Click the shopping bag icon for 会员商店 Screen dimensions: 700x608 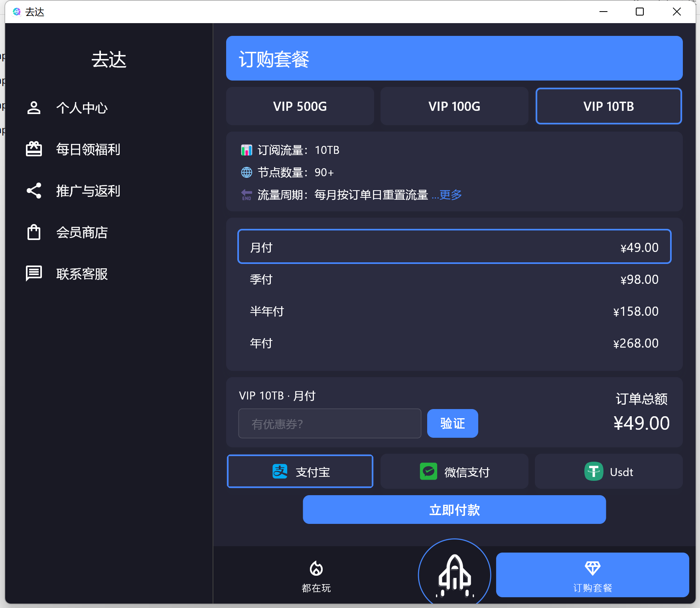(x=34, y=232)
